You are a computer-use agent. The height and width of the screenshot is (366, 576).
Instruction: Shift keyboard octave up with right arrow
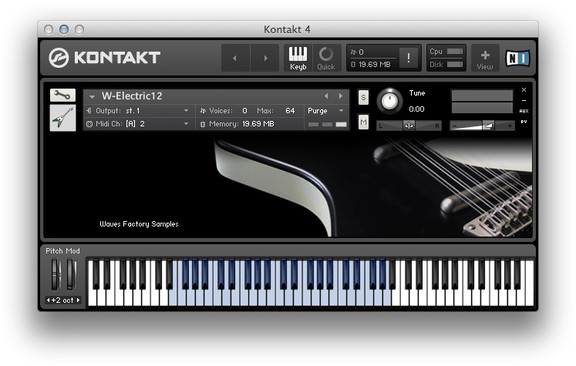coord(78,300)
